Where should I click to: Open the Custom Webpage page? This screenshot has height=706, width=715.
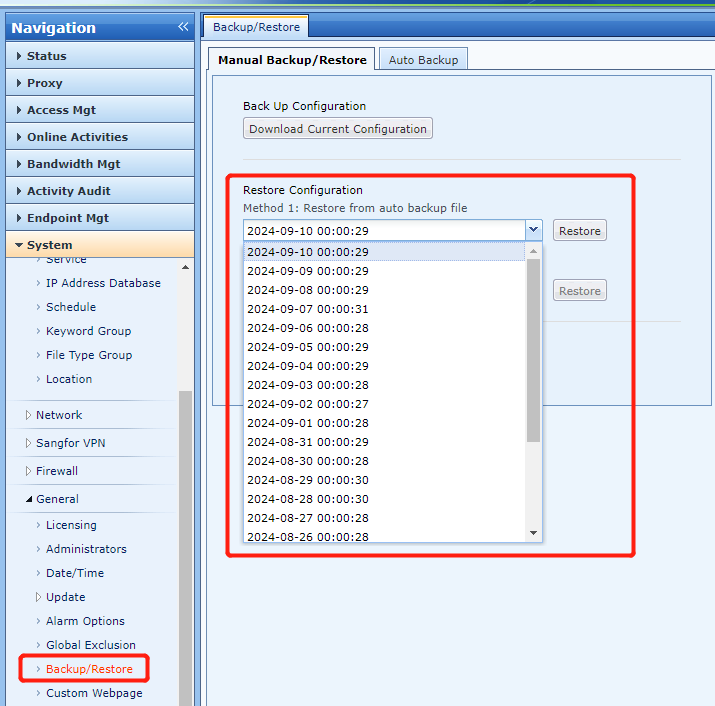[94, 693]
